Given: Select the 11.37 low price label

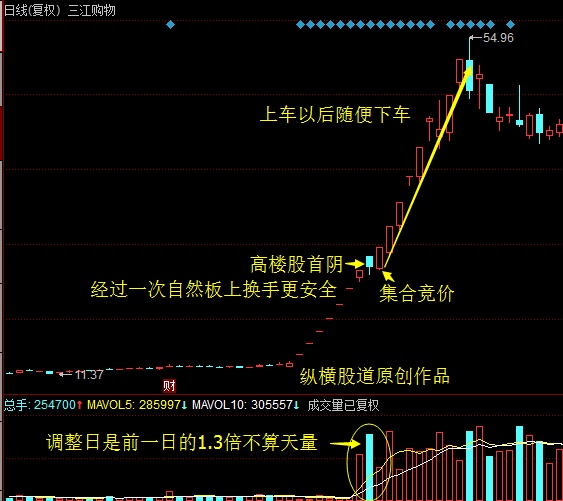Looking at the screenshot, I should (89, 375).
